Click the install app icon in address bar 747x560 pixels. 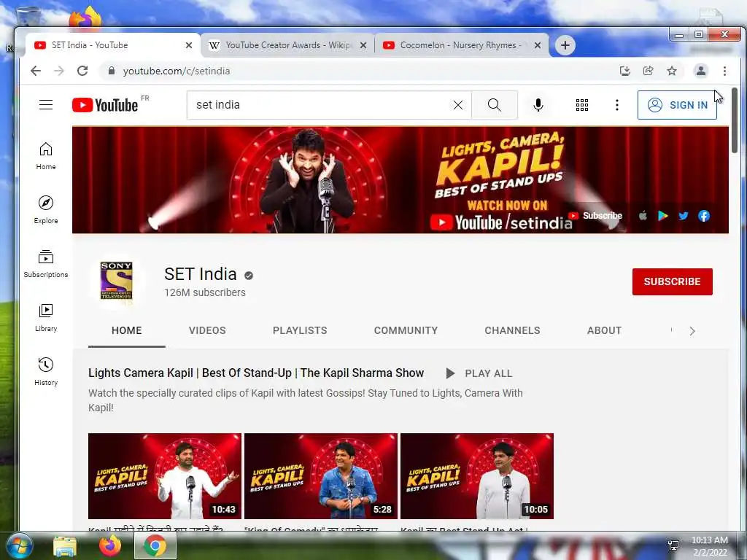tap(625, 71)
